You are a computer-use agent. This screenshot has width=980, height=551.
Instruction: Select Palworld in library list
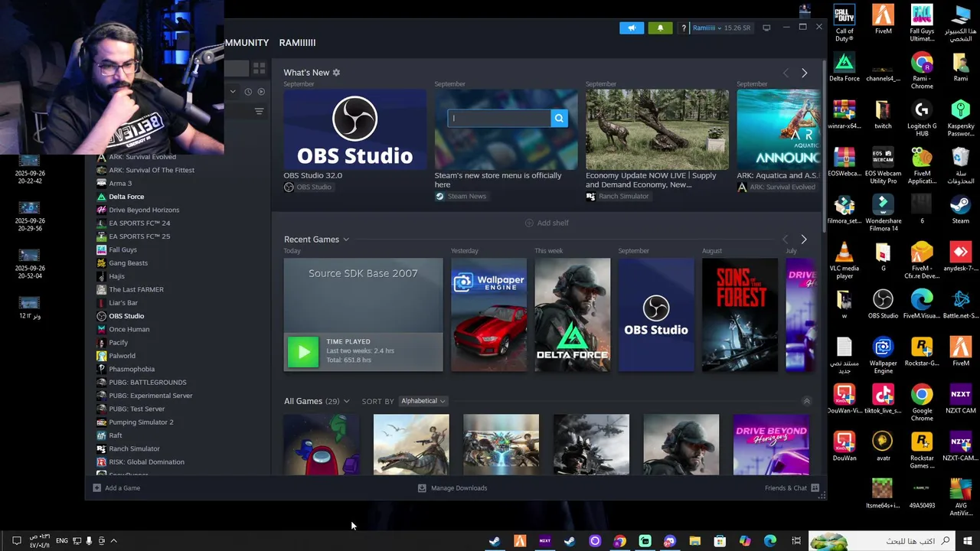122,356
